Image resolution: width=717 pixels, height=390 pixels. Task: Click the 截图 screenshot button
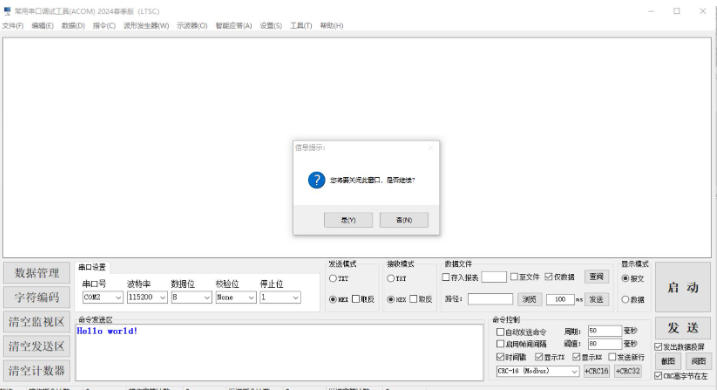pyautogui.click(x=668, y=361)
